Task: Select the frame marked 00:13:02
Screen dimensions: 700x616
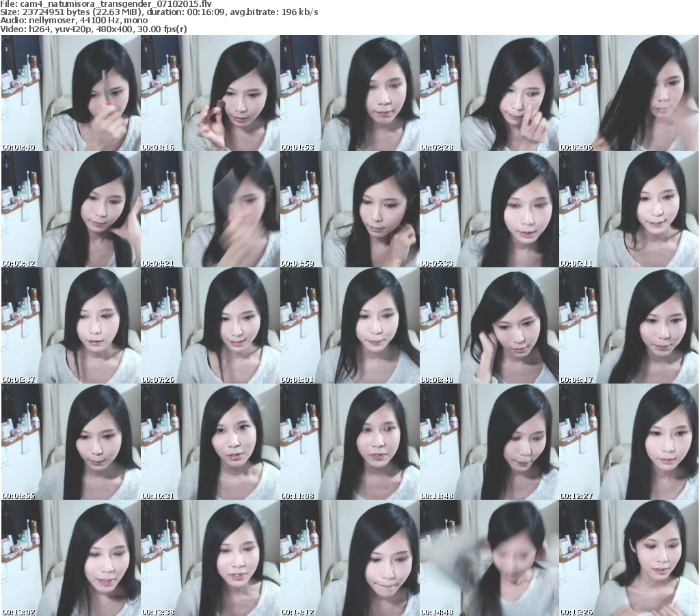Action: tap(71, 558)
